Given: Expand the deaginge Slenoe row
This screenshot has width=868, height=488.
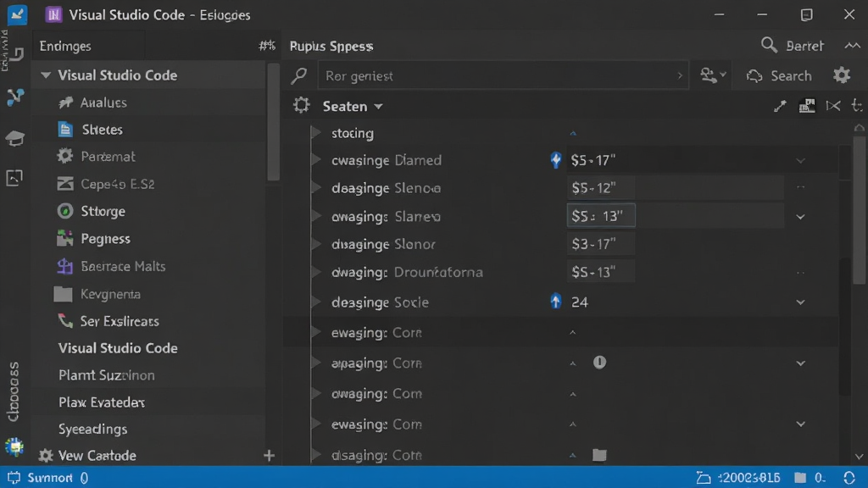Looking at the screenshot, I should point(316,187).
